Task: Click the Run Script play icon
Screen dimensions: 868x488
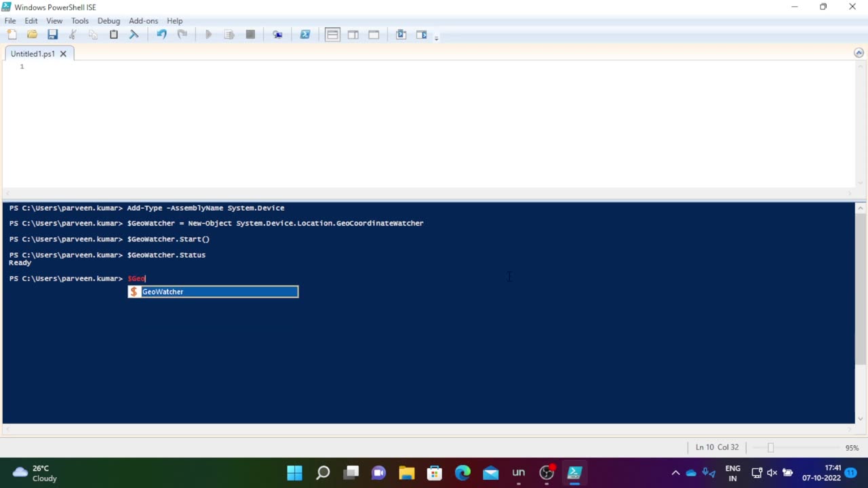Action: [x=209, y=35]
